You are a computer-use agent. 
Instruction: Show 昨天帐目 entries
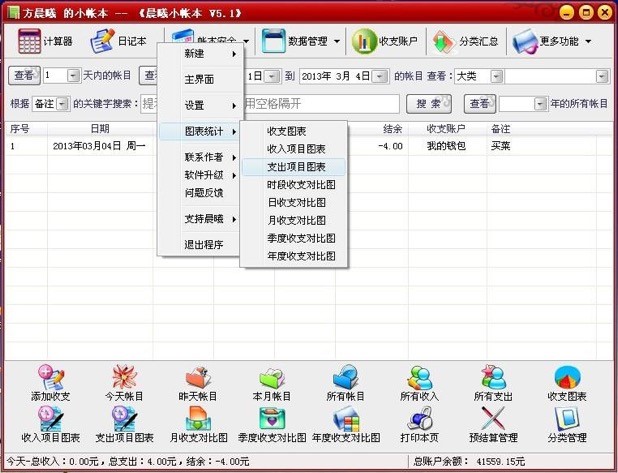click(198, 383)
